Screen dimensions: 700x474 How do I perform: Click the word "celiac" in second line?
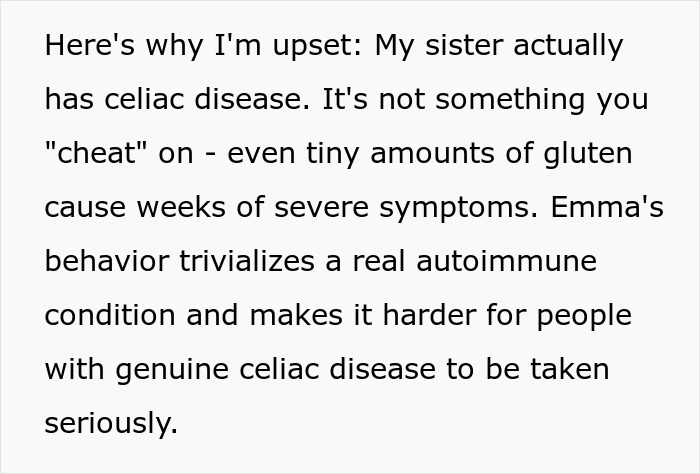point(144,99)
